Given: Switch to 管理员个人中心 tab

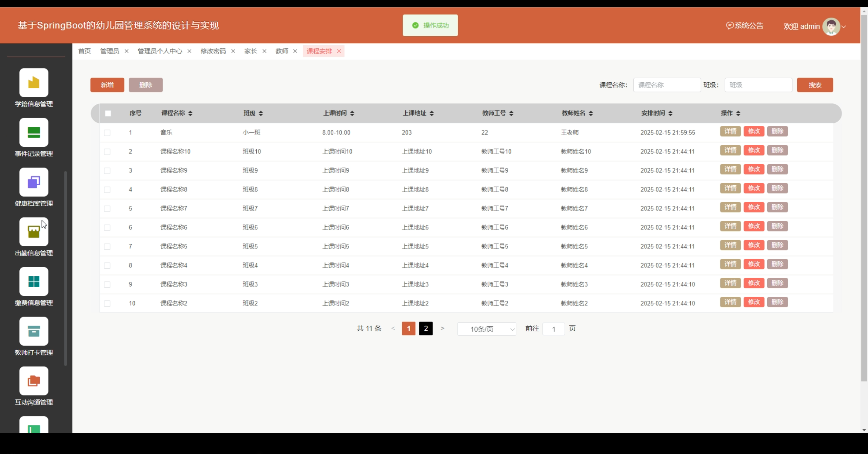Looking at the screenshot, I should tap(160, 51).
